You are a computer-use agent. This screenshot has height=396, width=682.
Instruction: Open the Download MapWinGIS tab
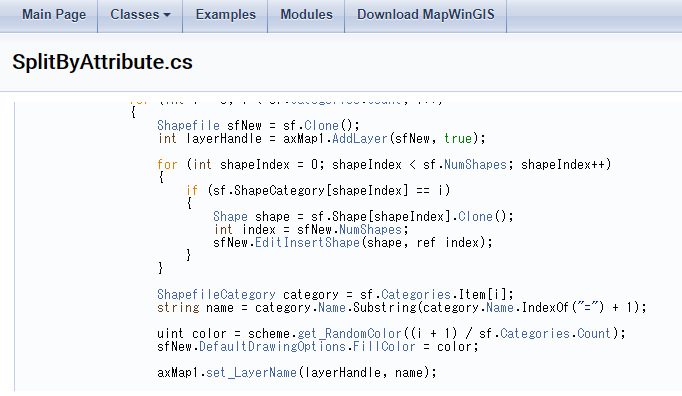(x=426, y=14)
